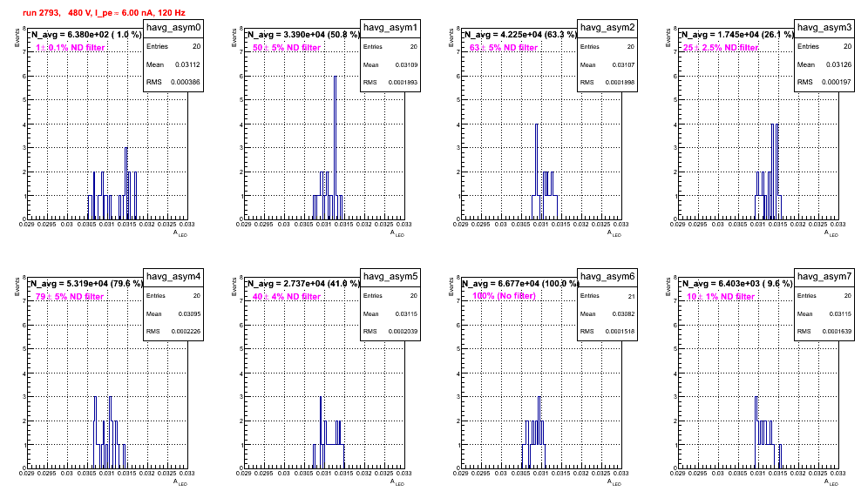The height and width of the screenshot is (498, 868).
Task: Click Mean 0.03115 in havg_asym7 stats
Action: tap(824, 313)
